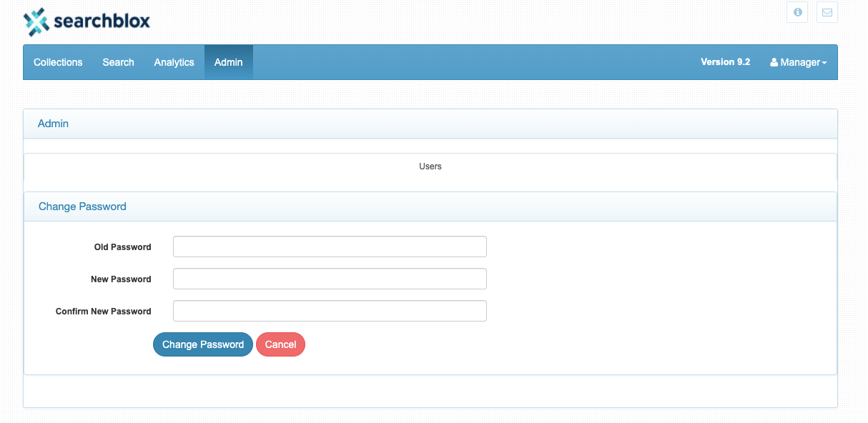
Task: Click into the New Password text box
Action: [x=330, y=279]
